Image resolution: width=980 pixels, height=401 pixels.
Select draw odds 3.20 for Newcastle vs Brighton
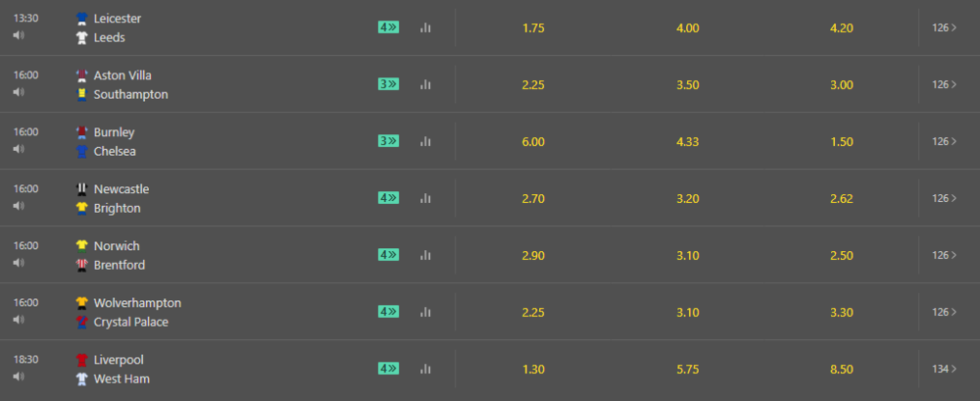[688, 199]
